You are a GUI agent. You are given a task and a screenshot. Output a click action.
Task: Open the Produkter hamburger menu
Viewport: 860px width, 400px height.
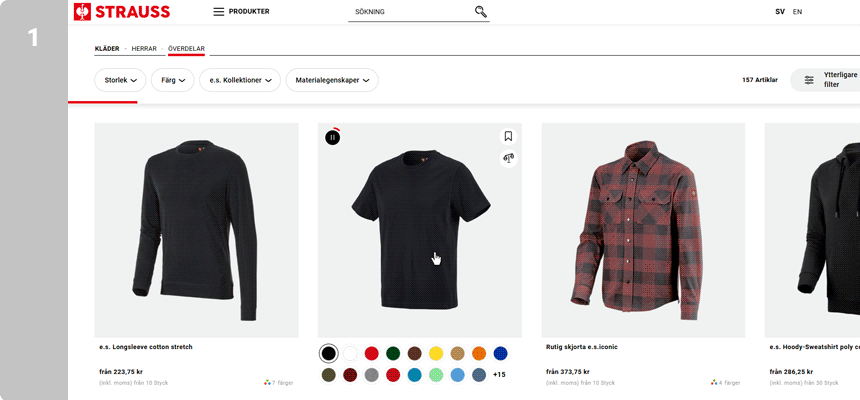coord(219,12)
